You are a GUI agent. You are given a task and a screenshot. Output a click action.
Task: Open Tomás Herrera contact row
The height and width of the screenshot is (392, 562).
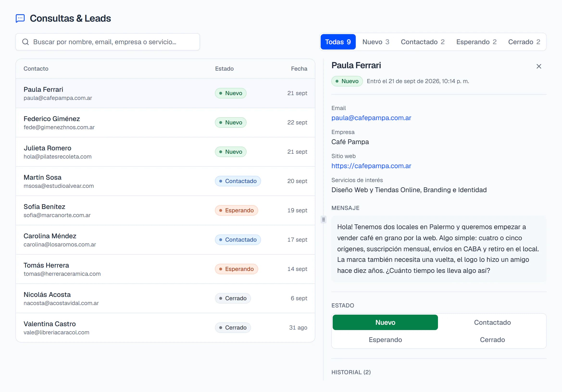coord(165,269)
